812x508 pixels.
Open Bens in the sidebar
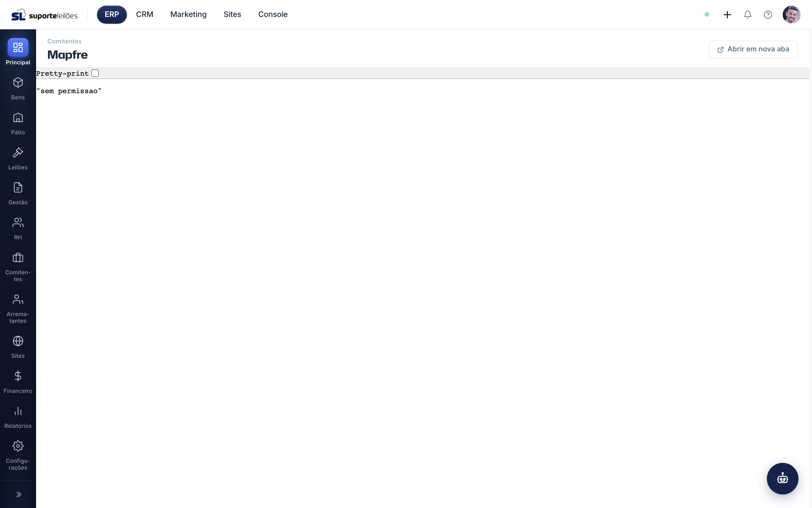(x=18, y=88)
